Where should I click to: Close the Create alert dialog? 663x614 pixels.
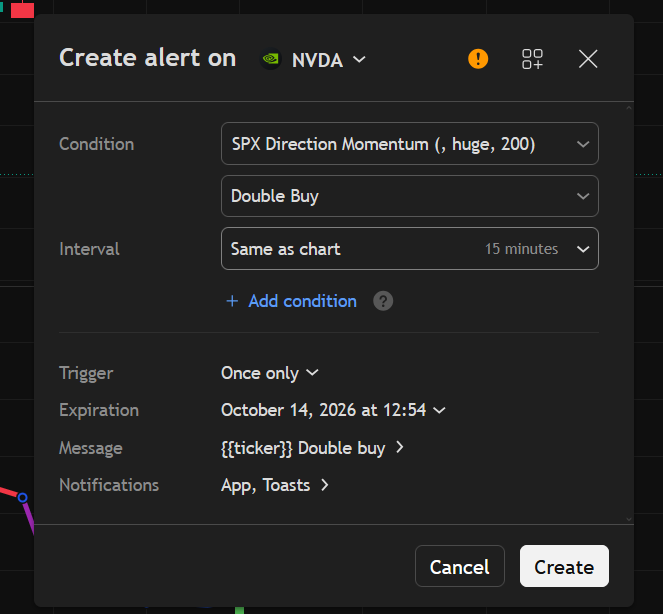[588, 59]
